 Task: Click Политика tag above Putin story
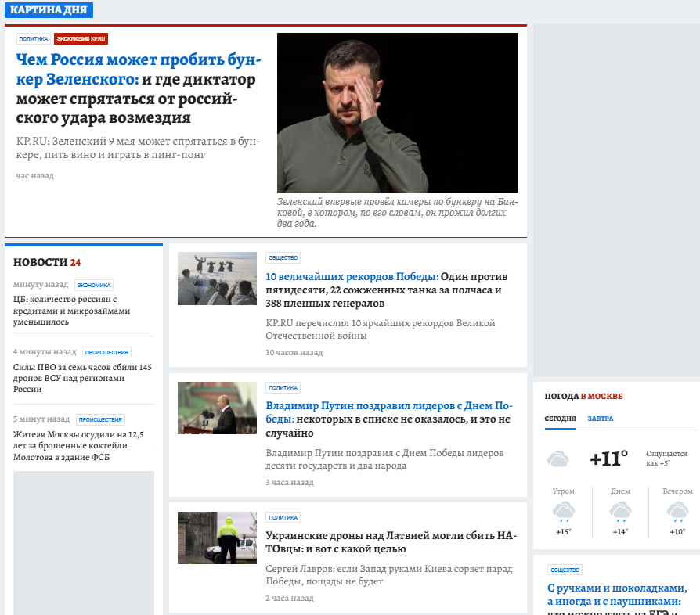pyautogui.click(x=283, y=387)
